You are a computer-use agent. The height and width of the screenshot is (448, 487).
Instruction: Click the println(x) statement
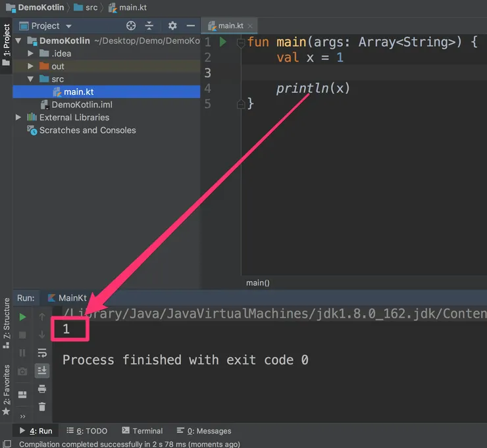pyautogui.click(x=313, y=89)
